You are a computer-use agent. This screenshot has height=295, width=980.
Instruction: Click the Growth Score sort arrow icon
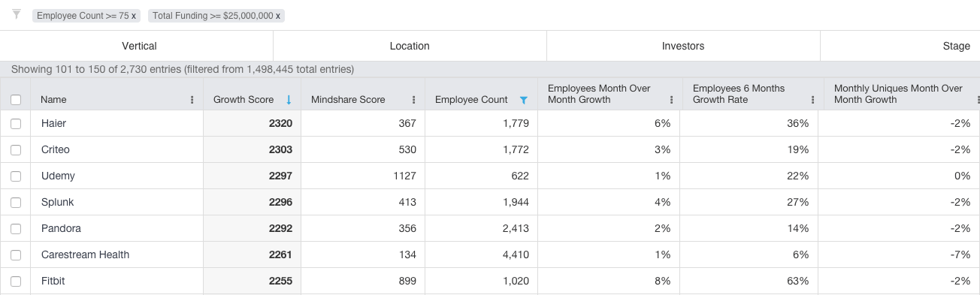point(289,100)
